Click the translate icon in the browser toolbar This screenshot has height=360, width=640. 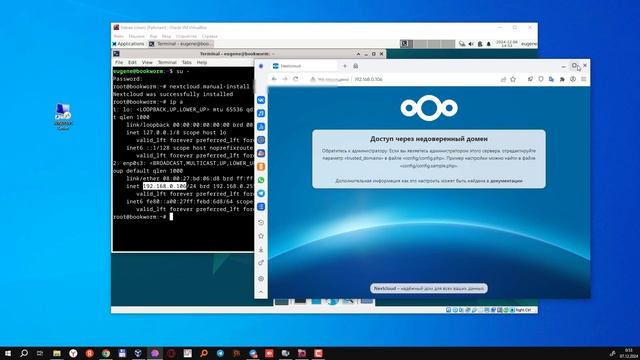tap(551, 79)
